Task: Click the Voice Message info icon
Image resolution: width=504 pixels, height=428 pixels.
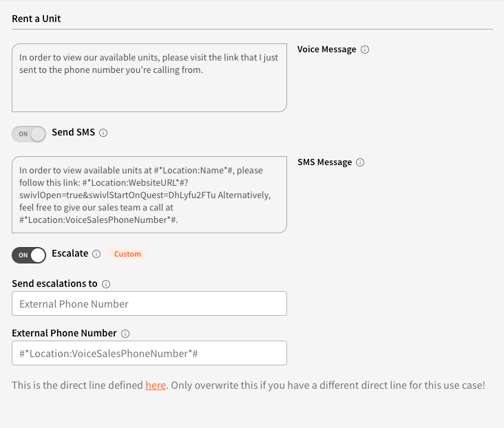Action: tap(365, 50)
